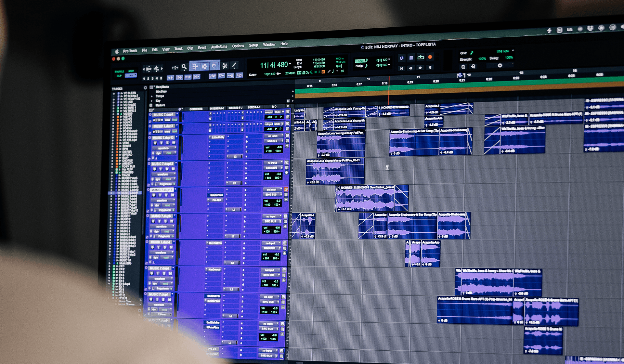
Task: Choose the Pencil tool
Action: 234,66
